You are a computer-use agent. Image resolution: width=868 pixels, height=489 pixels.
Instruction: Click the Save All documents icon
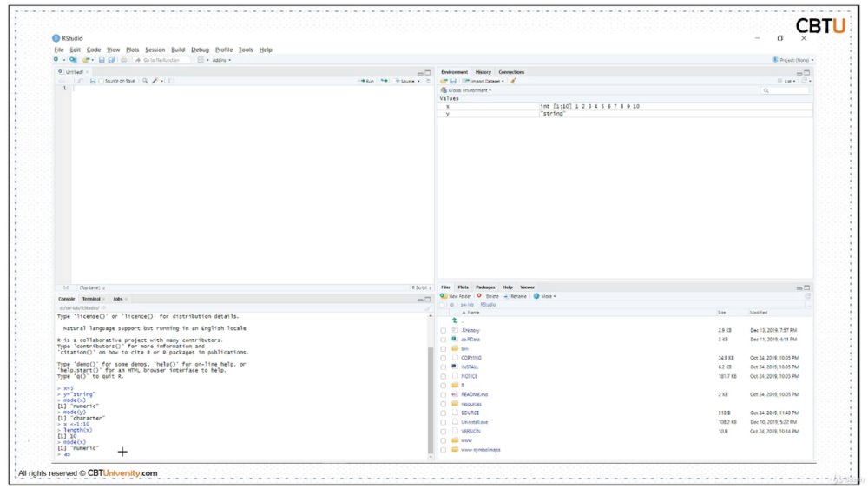tap(111, 60)
